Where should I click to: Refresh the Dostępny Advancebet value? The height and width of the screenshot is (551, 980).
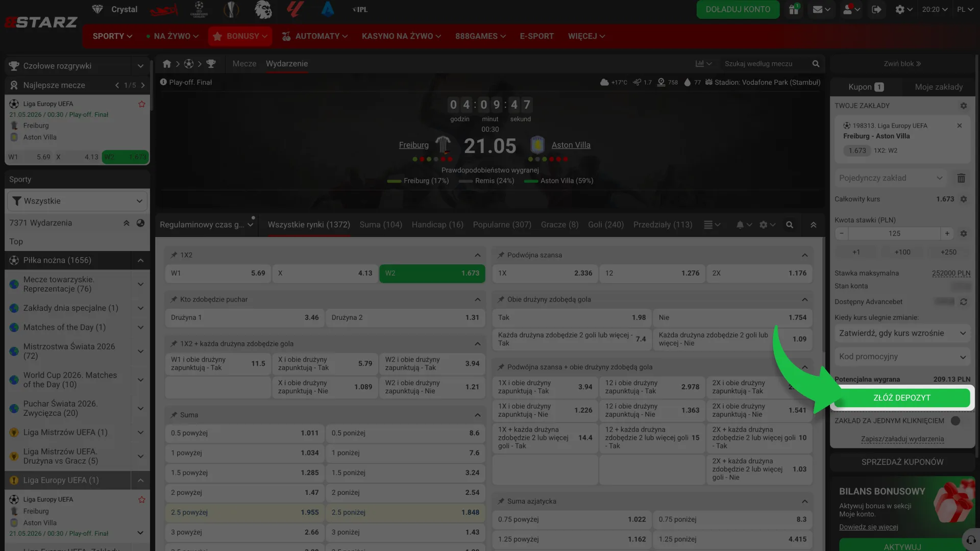tap(964, 302)
